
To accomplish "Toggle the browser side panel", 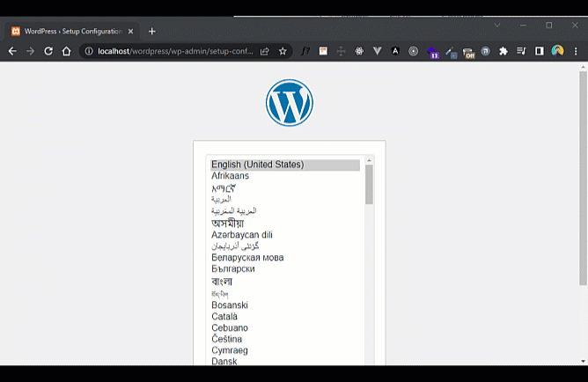I will 540,51.
